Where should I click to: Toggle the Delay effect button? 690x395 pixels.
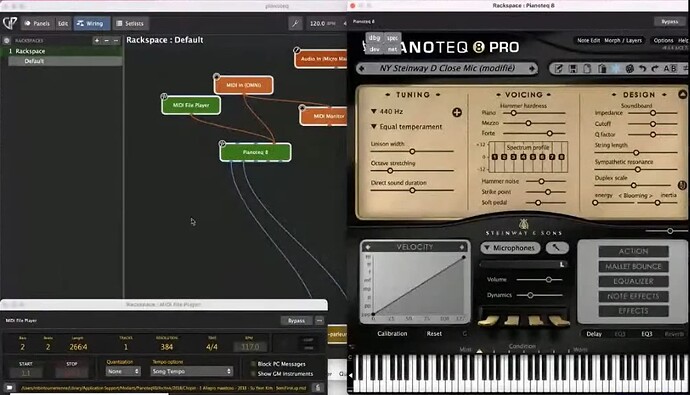[x=594, y=334]
